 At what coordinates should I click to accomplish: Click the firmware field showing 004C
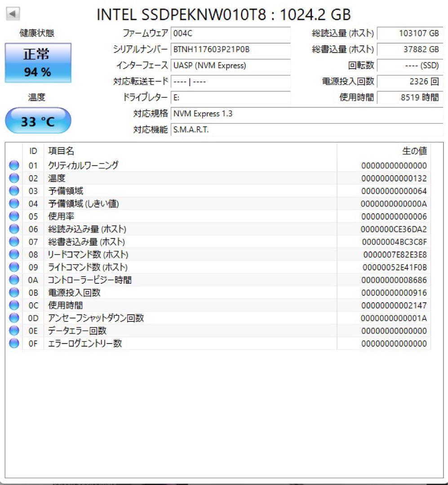point(231,33)
